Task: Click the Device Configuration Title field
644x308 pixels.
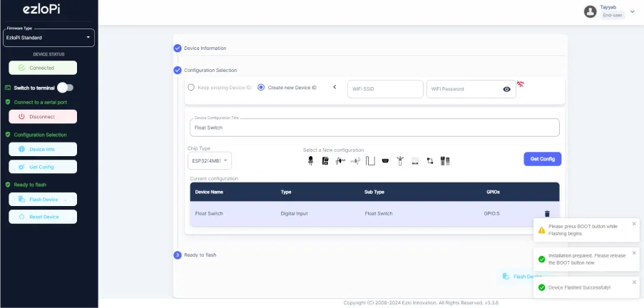Action: tap(374, 128)
